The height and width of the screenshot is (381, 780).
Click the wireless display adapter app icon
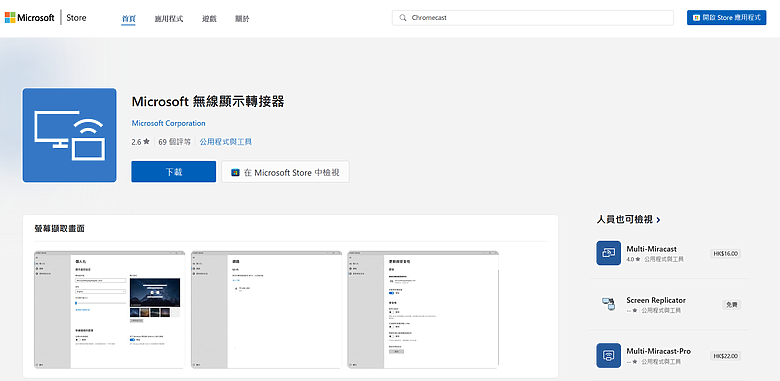[x=69, y=135]
